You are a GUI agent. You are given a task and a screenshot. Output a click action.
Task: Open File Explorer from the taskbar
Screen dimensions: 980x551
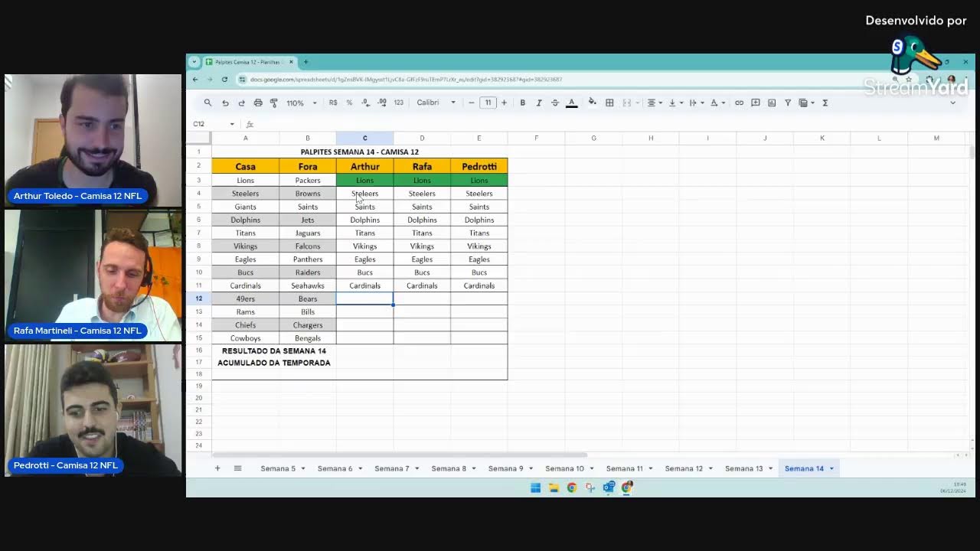click(554, 487)
